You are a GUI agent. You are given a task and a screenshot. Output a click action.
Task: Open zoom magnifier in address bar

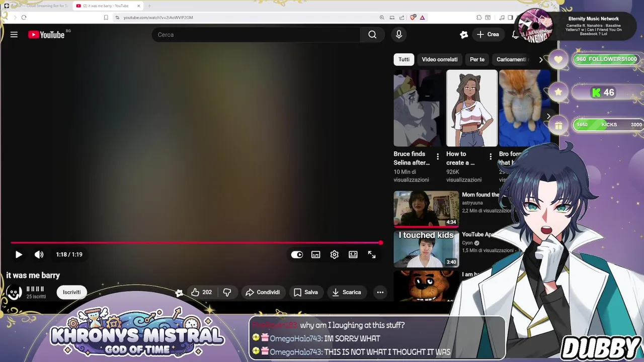[382, 18]
